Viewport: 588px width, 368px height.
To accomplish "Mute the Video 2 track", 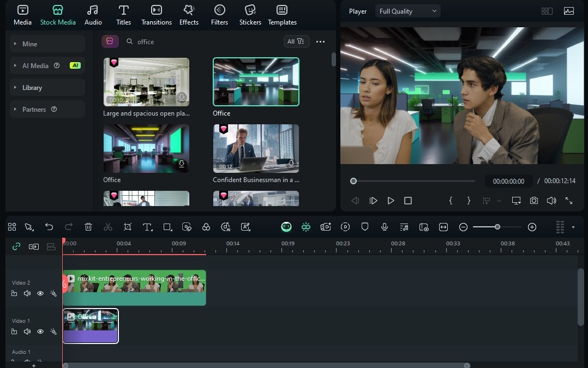I will pos(27,293).
